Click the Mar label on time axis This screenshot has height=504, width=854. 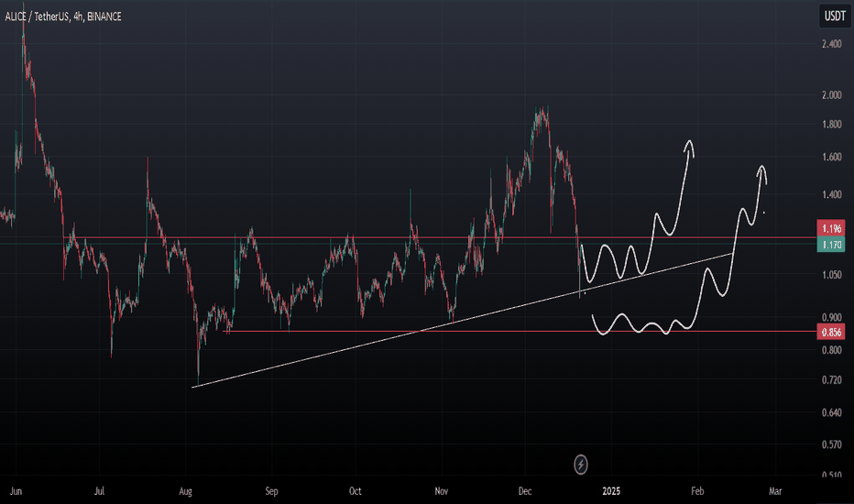[775, 491]
